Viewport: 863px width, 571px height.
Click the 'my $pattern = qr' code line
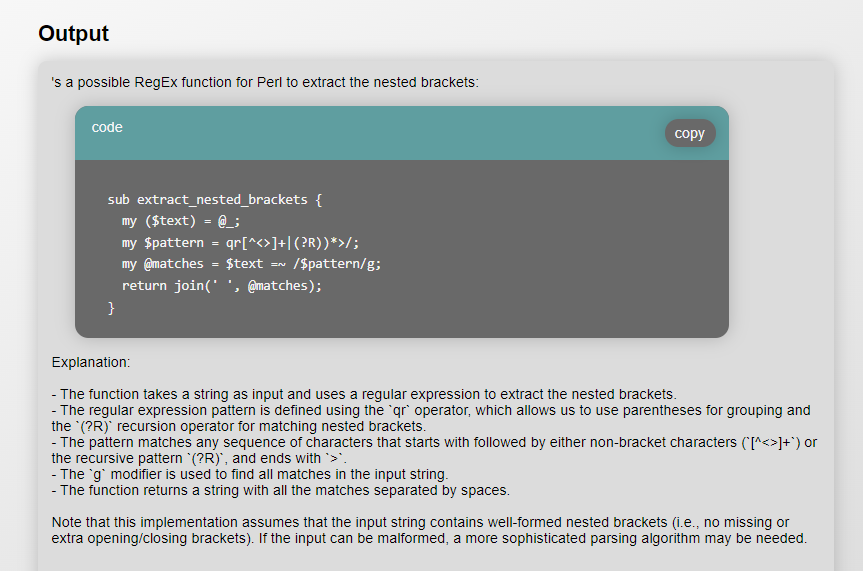pos(240,242)
